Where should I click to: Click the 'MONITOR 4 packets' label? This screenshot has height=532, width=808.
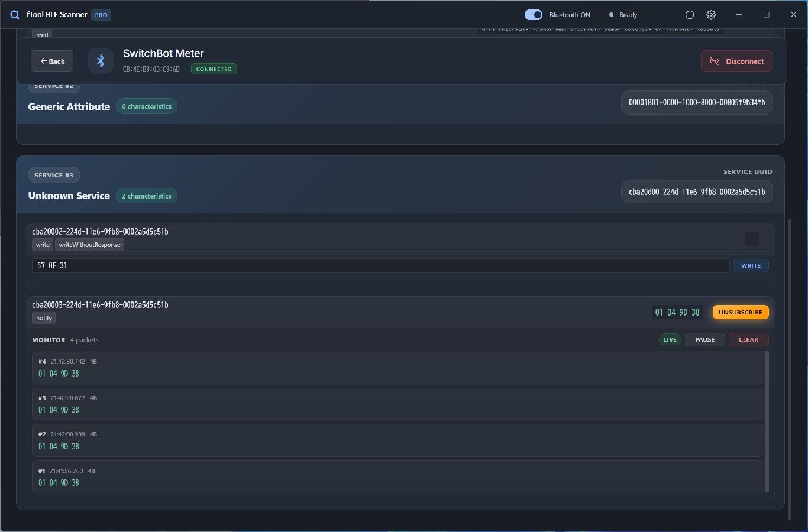(65, 340)
